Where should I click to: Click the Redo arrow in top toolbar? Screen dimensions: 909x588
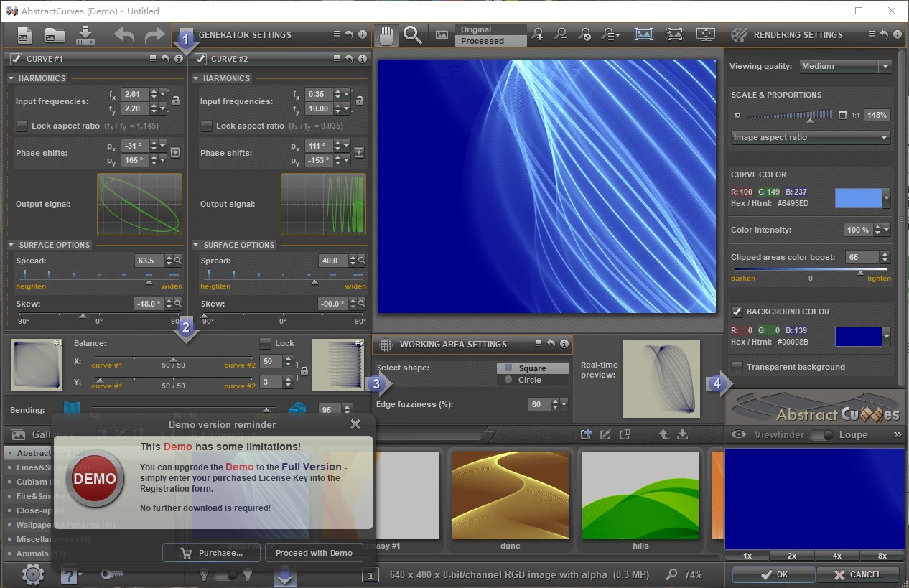tap(154, 35)
